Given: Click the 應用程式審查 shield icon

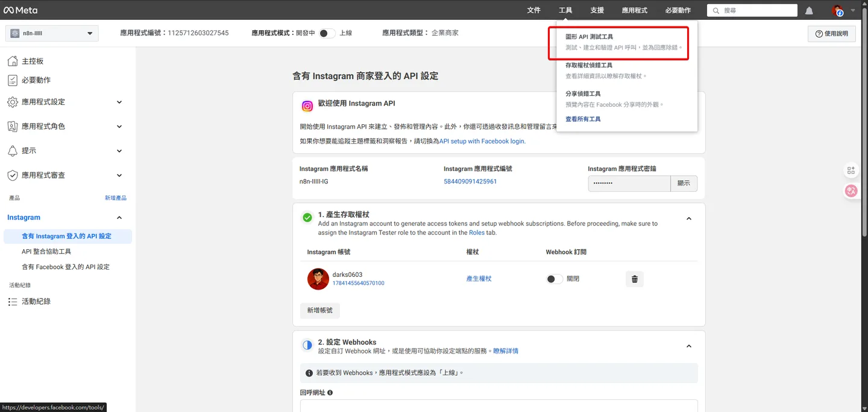Looking at the screenshot, I should pyautogui.click(x=12, y=175).
